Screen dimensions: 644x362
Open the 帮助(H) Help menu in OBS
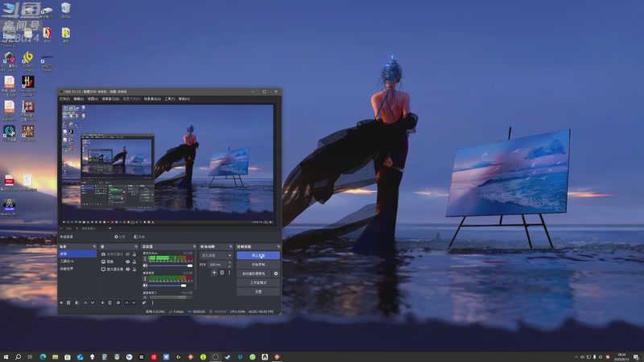pyautogui.click(x=184, y=99)
